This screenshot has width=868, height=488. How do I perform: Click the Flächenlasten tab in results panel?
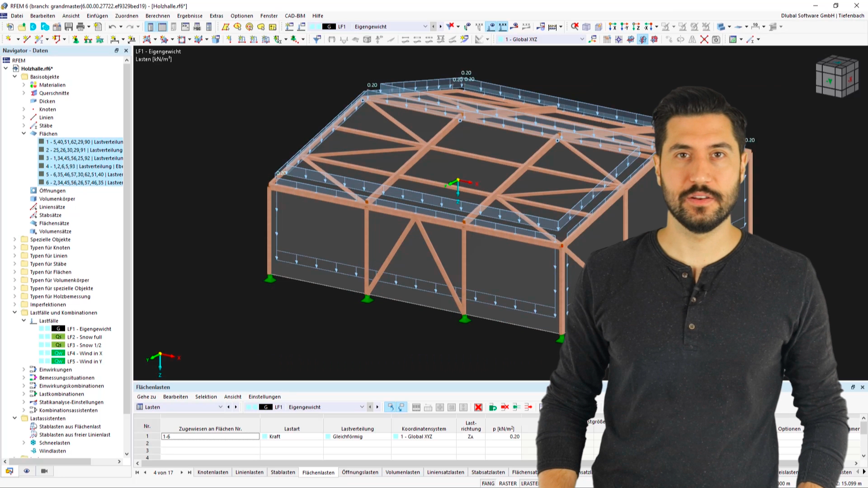pos(319,471)
